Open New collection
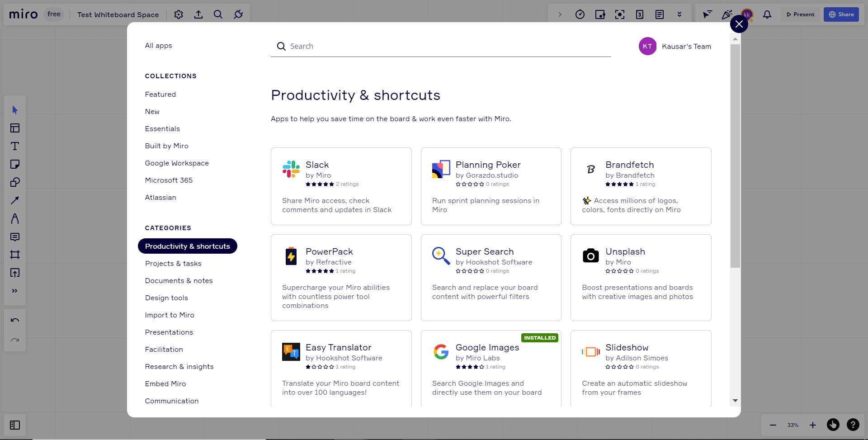This screenshot has width=868, height=440. point(152,112)
